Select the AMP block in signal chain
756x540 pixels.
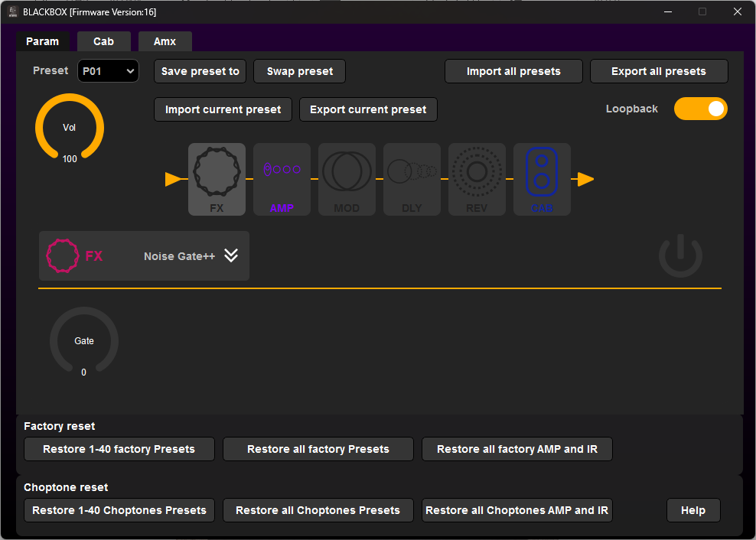pyautogui.click(x=282, y=179)
